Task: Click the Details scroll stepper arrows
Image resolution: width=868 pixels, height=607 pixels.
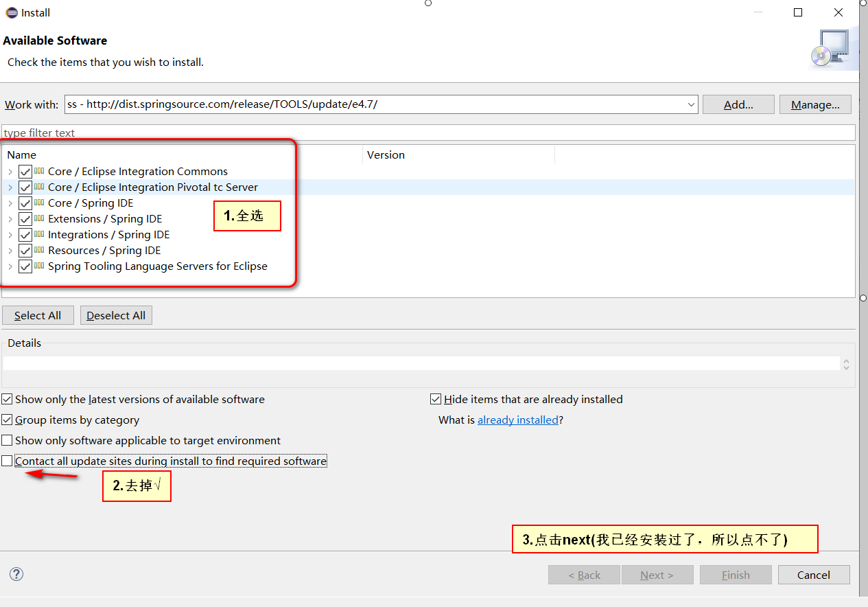Action: point(846,364)
